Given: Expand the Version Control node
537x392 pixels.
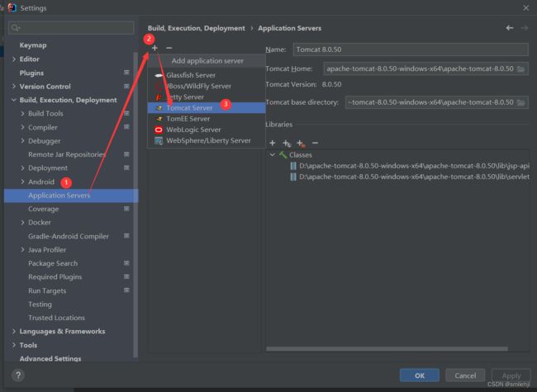Looking at the screenshot, I should coord(14,86).
